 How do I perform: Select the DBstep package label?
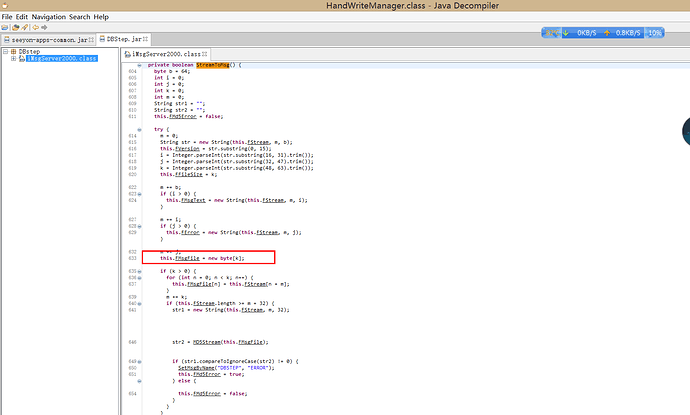tap(29, 51)
